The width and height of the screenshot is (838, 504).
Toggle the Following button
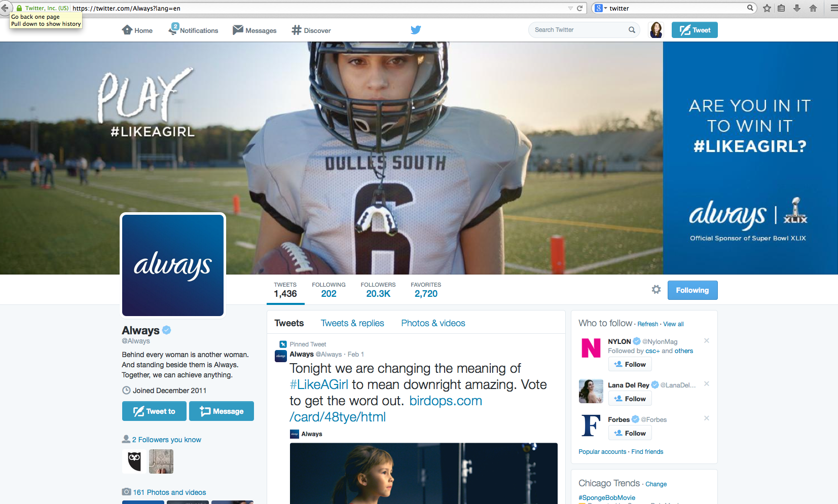[693, 290]
